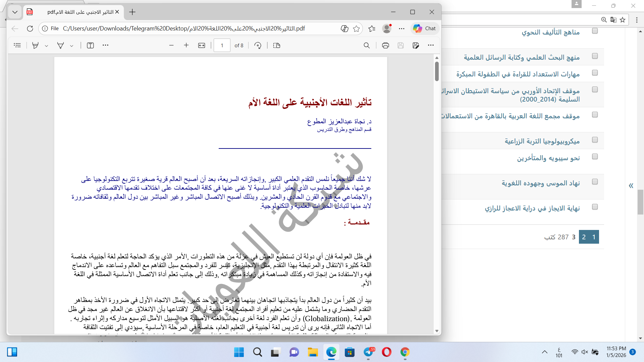Select the highlight tool in PDF toolbar
The height and width of the screenshot is (362, 644).
(35, 45)
